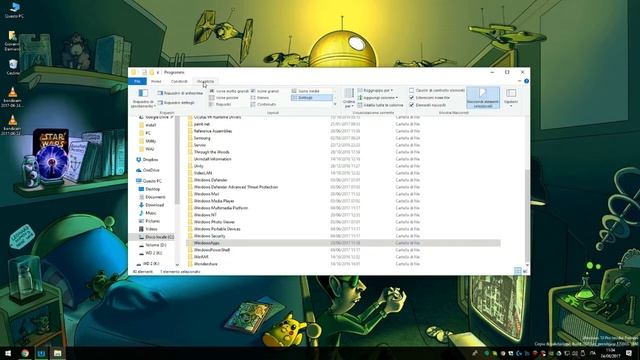This screenshot has width=640, height=360.
Task: Open Raggruppa per dropdown
Action: [375, 90]
